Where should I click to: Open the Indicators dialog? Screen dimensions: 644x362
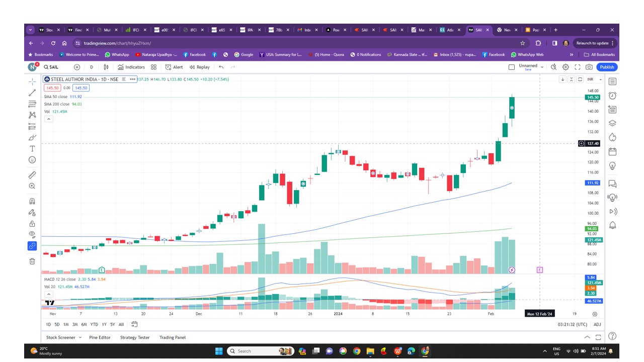click(131, 67)
